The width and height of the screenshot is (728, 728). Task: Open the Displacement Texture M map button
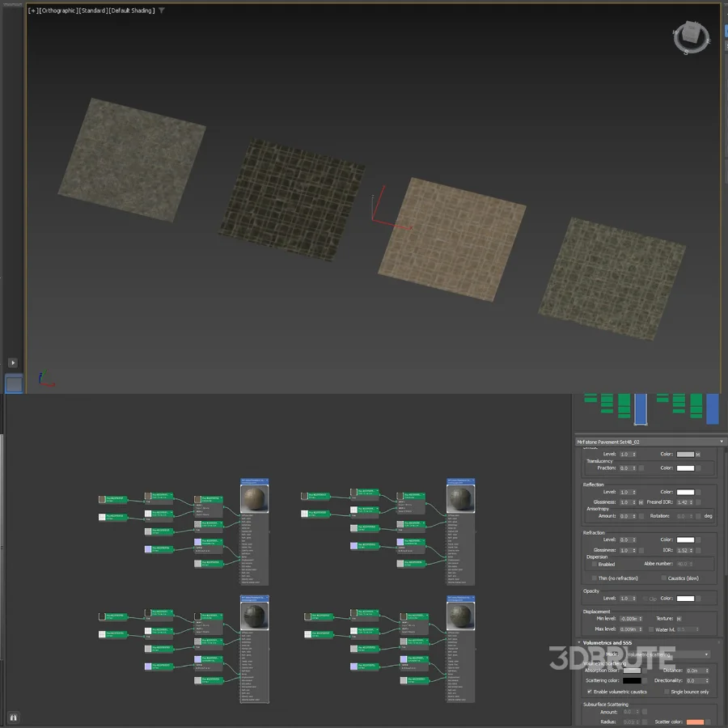pyautogui.click(x=679, y=619)
